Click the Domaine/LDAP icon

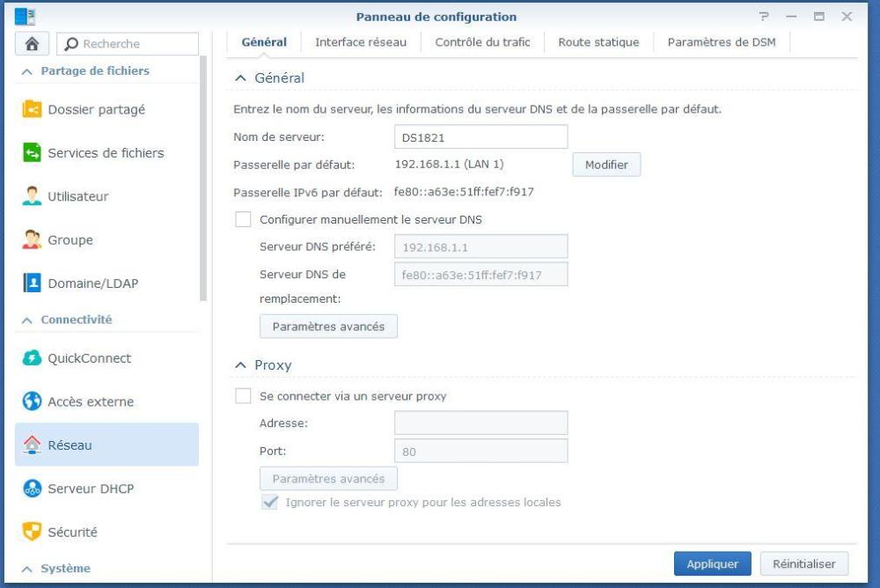click(32, 283)
